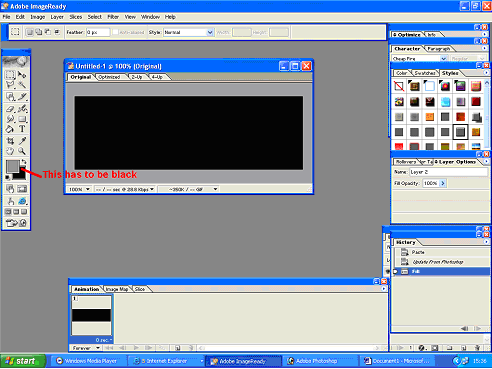Select the Polygon Lasso tool
The image size is (492, 369).
point(10,85)
